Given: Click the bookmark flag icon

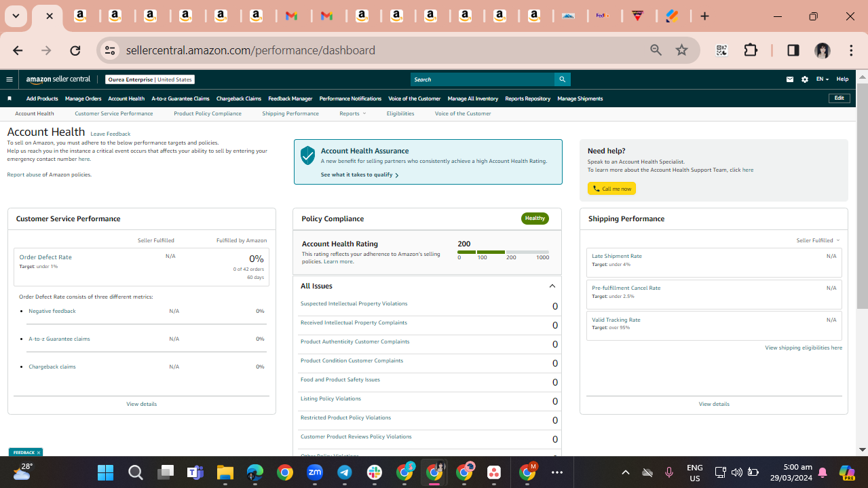Looking at the screenshot, I should 10,98.
